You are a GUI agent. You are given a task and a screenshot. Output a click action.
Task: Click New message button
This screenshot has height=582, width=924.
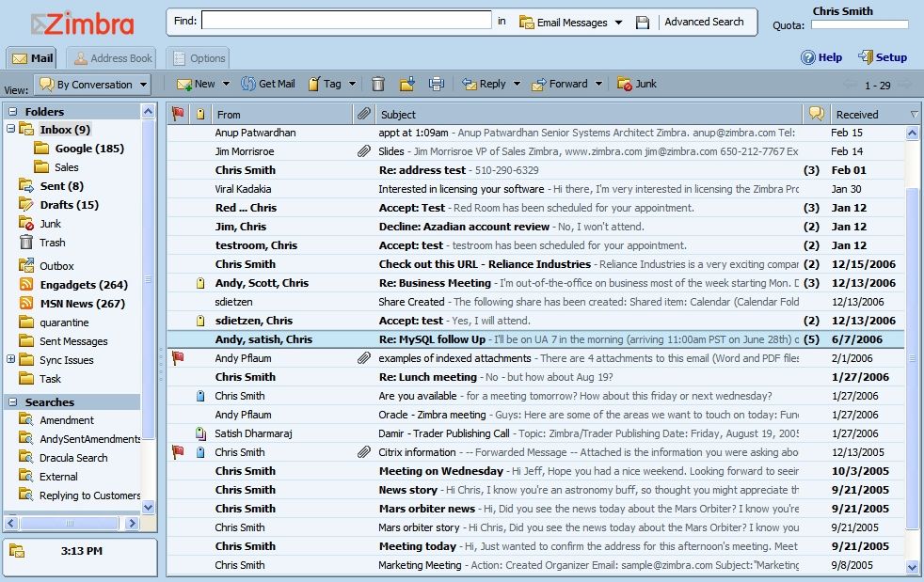(197, 84)
